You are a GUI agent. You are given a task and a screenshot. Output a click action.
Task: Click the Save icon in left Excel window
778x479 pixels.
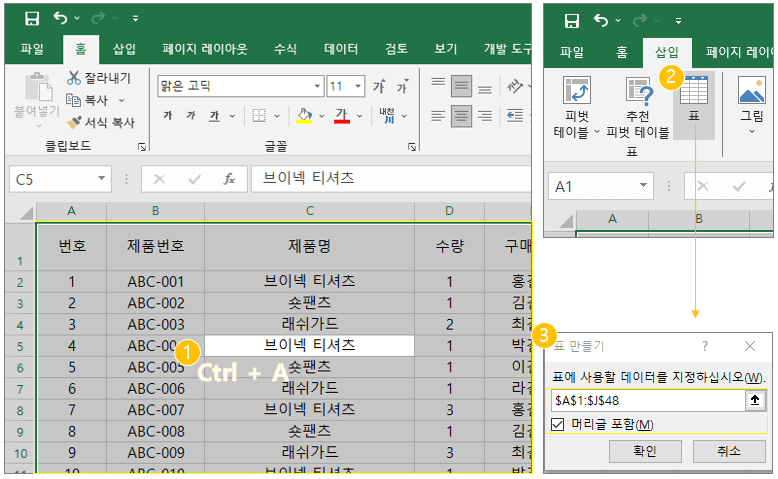tap(32, 19)
